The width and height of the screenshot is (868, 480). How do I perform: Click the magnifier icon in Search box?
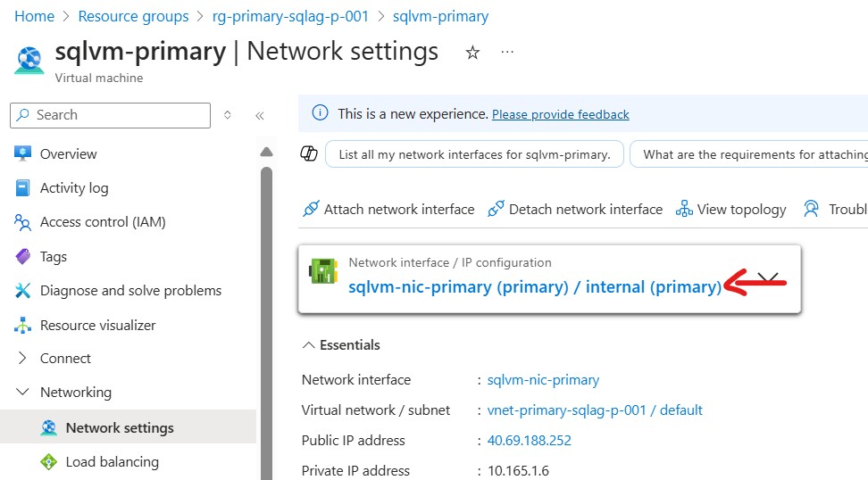click(x=23, y=115)
